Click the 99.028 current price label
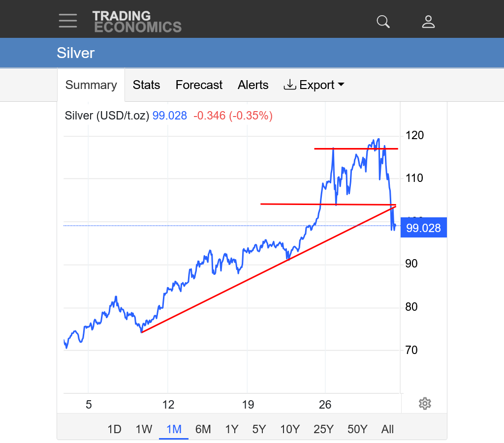The height and width of the screenshot is (443, 504). click(x=423, y=228)
